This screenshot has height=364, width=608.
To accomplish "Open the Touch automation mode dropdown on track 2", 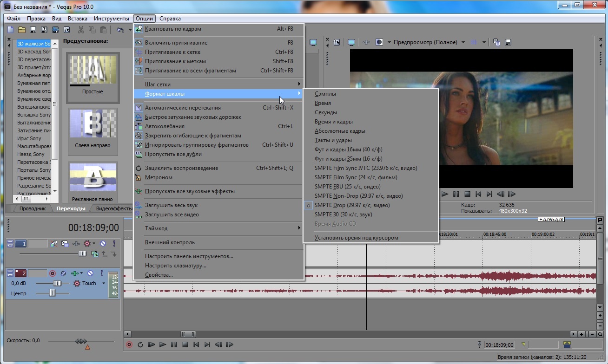I will tap(103, 283).
